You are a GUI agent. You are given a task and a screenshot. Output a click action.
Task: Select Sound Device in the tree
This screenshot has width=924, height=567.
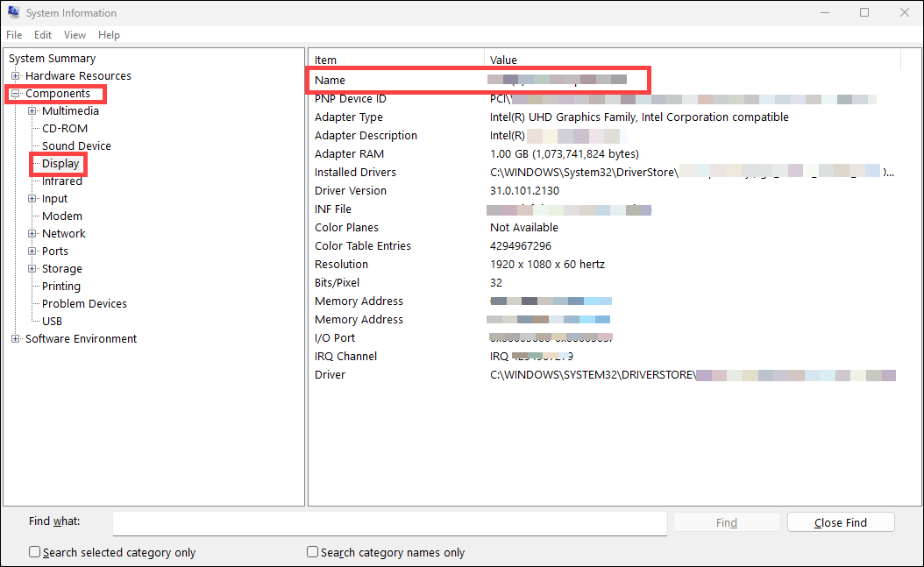point(76,146)
